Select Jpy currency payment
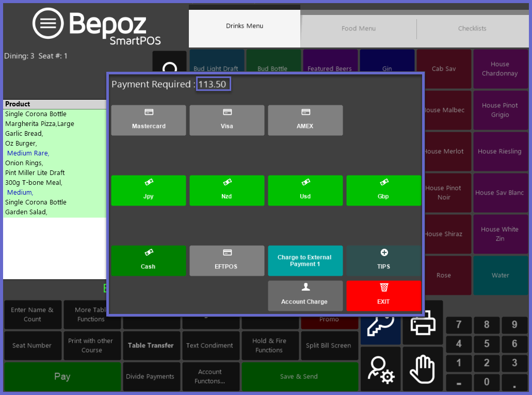The image size is (532, 395). [x=149, y=191]
